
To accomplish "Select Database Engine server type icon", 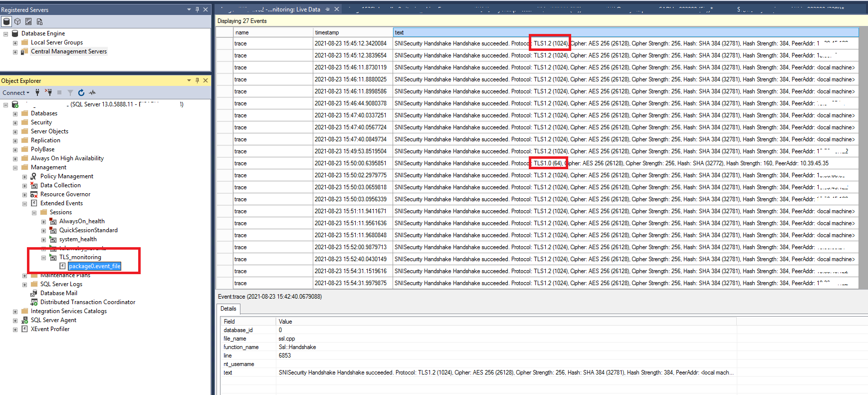I will 6,21.
